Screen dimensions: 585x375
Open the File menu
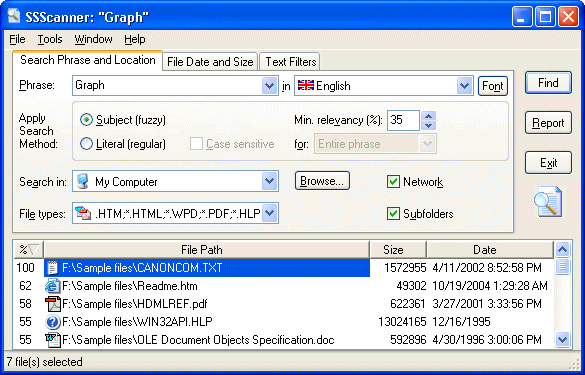point(17,39)
